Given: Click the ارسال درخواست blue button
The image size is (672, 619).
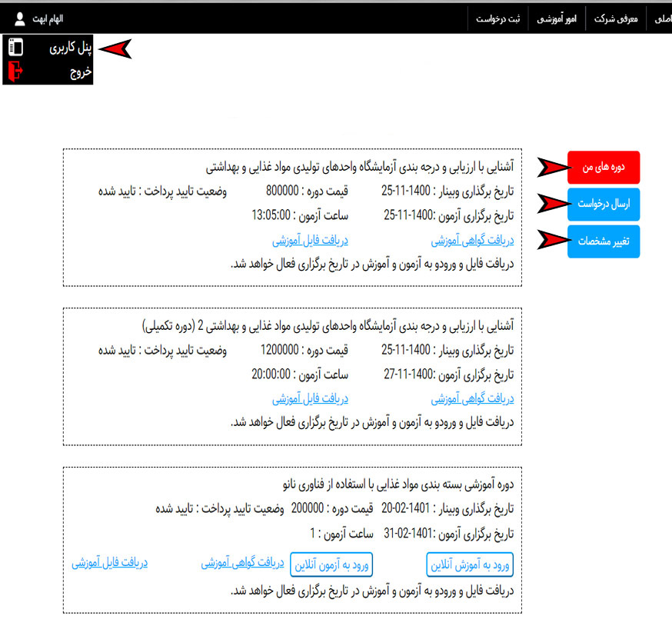Looking at the screenshot, I should [x=604, y=205].
